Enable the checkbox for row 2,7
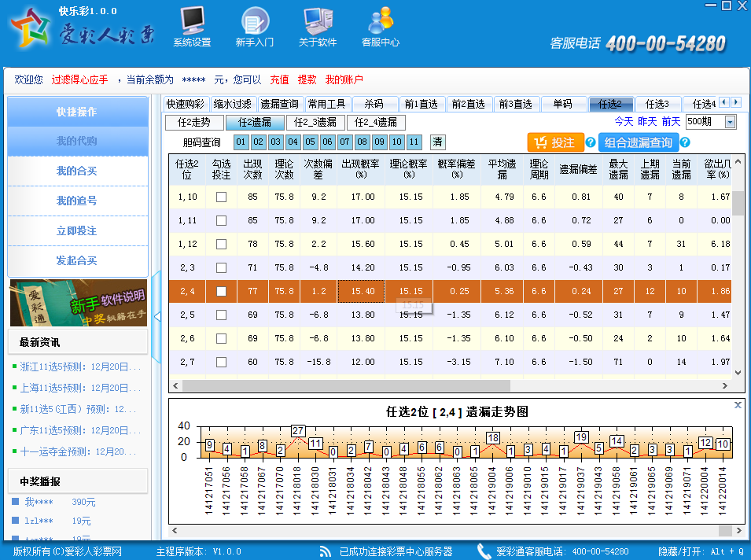Image resolution: width=751 pixels, height=560 pixels. click(221, 363)
